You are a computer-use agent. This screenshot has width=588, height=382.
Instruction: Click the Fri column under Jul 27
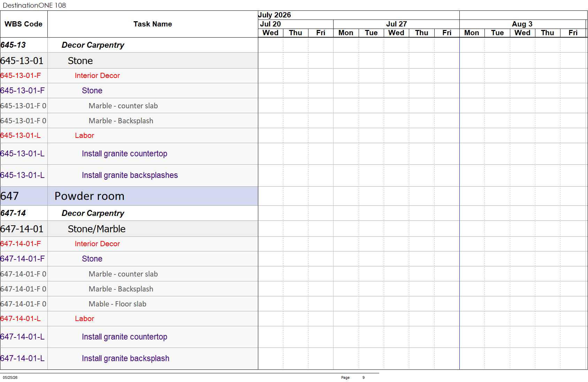tap(447, 33)
